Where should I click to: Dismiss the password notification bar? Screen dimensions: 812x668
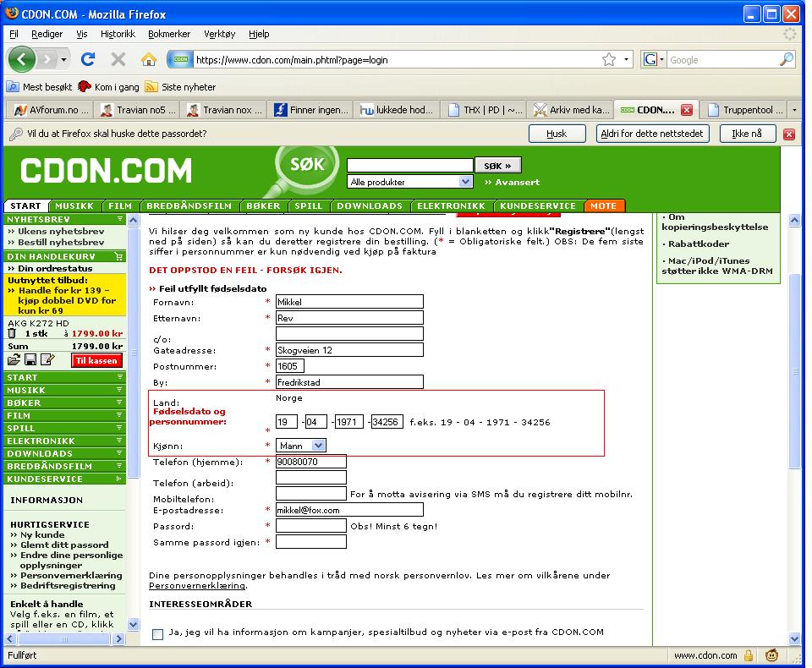(x=789, y=134)
